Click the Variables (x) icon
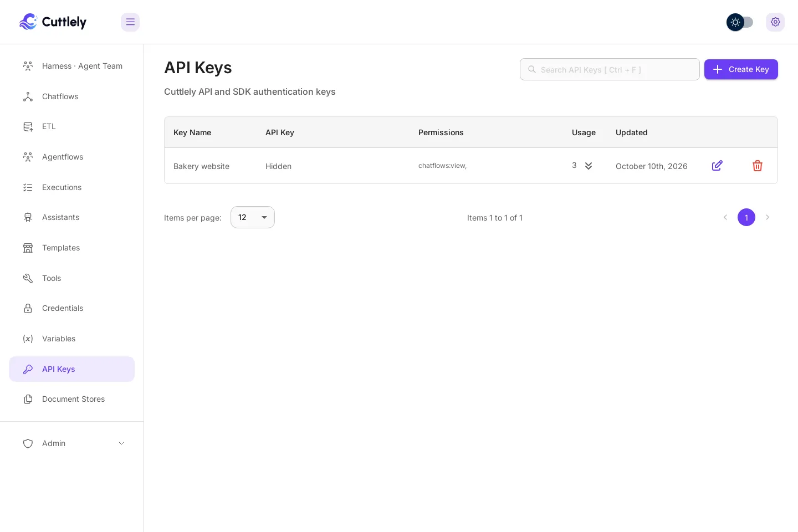Viewport: 798px width, 532px height. pos(28,339)
